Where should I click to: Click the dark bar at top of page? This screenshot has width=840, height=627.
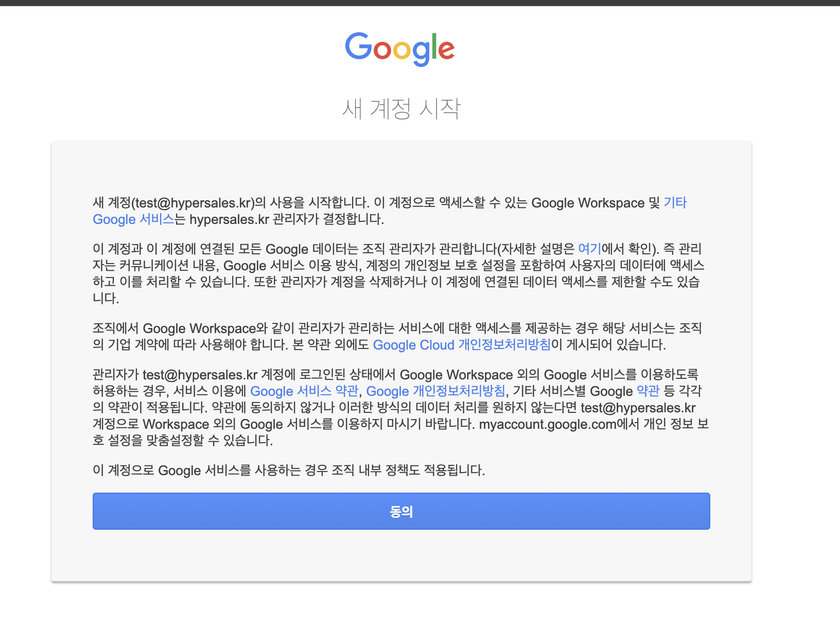tap(420, 3)
